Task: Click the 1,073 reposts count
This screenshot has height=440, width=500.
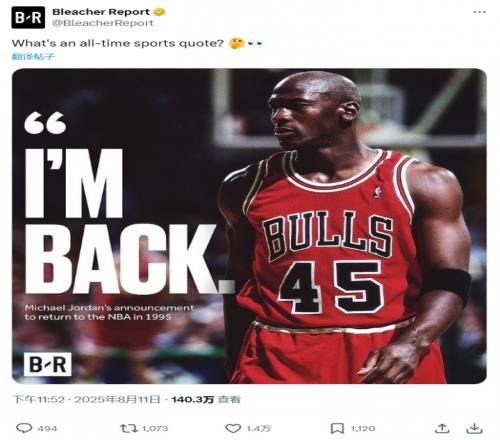Action: (155, 428)
